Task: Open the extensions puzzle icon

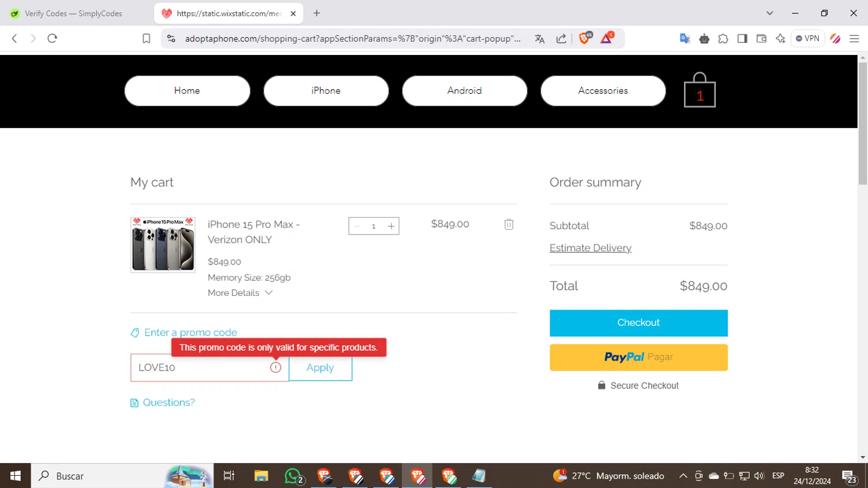Action: pos(723,38)
